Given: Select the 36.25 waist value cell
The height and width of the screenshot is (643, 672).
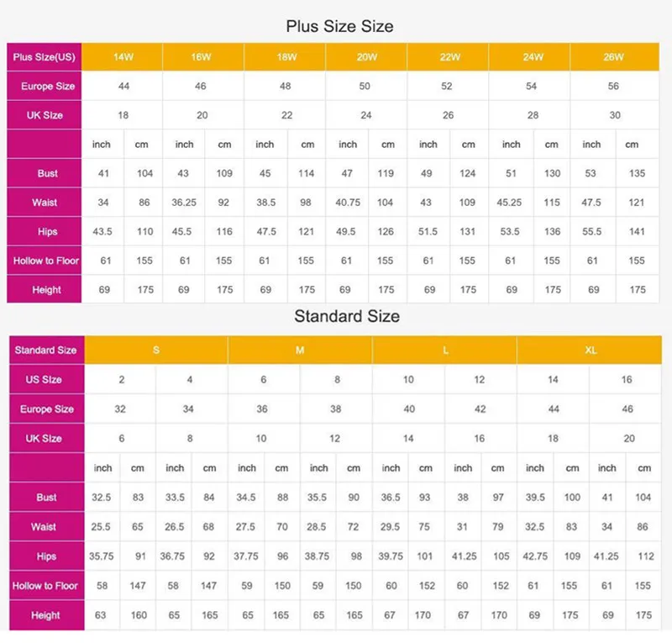Looking at the screenshot, I should (184, 203).
